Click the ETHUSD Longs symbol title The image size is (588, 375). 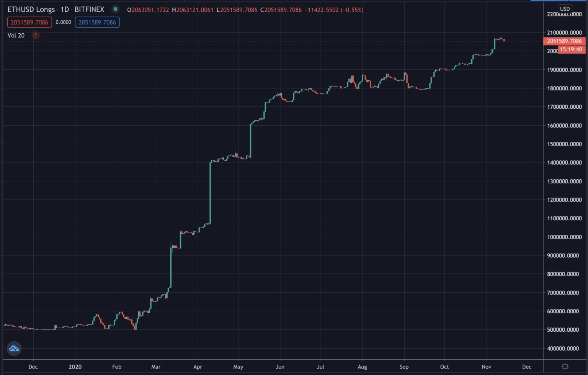point(31,10)
